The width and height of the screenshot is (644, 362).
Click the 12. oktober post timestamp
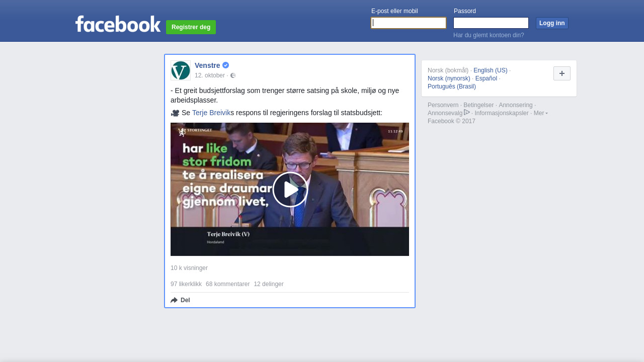point(209,75)
